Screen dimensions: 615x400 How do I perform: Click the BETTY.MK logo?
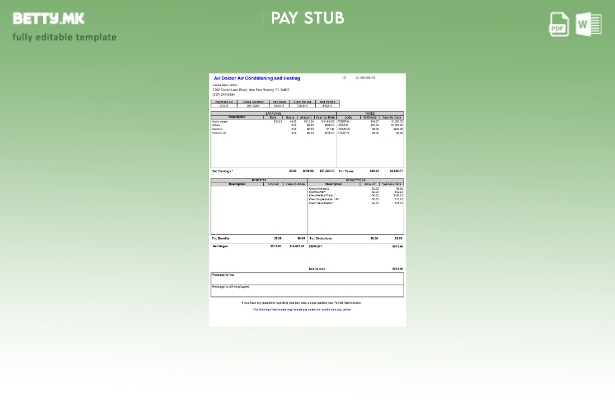tap(48, 18)
